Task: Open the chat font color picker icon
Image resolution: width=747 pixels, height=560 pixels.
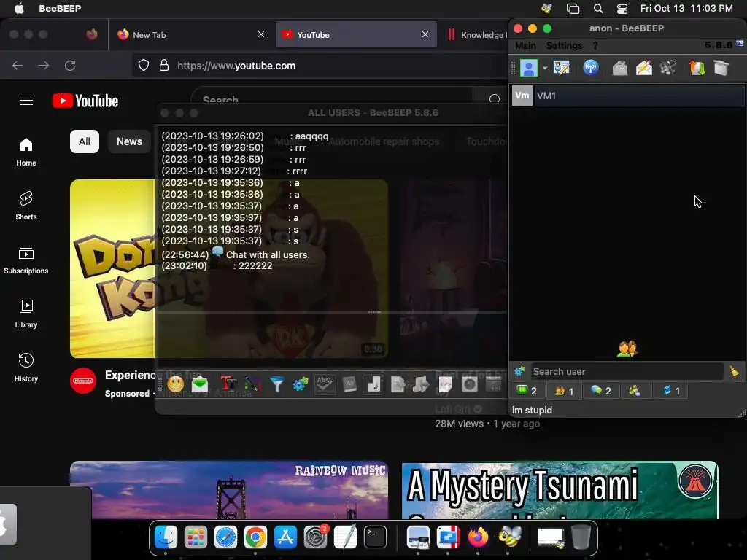Action: 253,384
